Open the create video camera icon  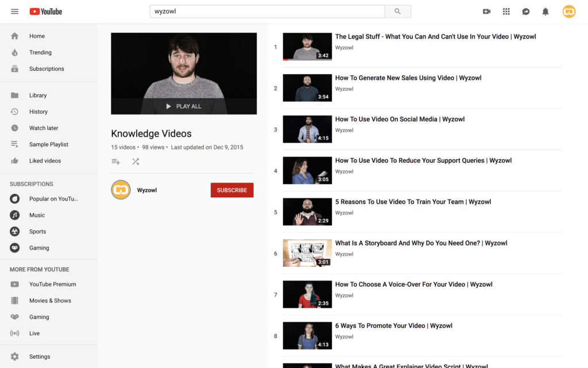coord(487,11)
